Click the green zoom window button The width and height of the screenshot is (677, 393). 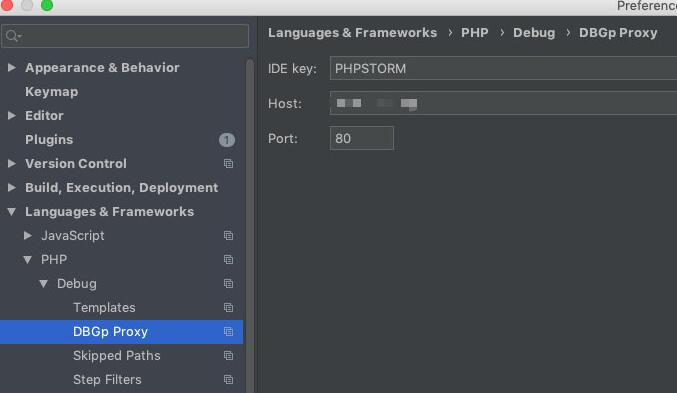47,5
